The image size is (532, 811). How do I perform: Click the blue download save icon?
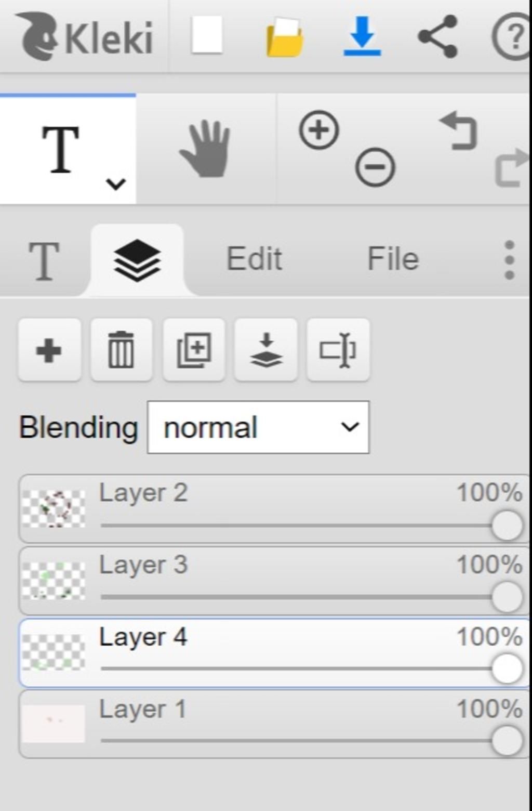[362, 35]
